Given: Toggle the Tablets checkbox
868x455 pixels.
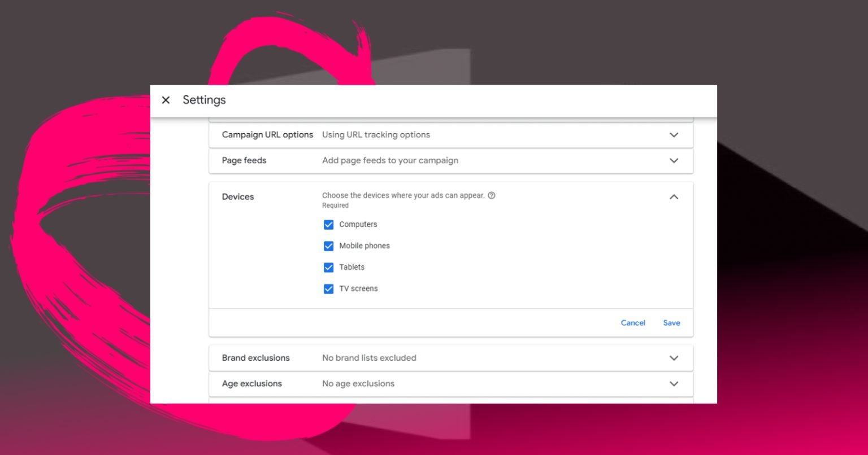Looking at the screenshot, I should click(328, 268).
